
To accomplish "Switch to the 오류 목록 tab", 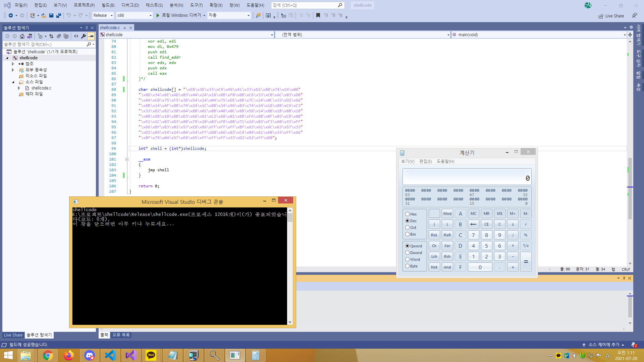I will tap(121, 335).
